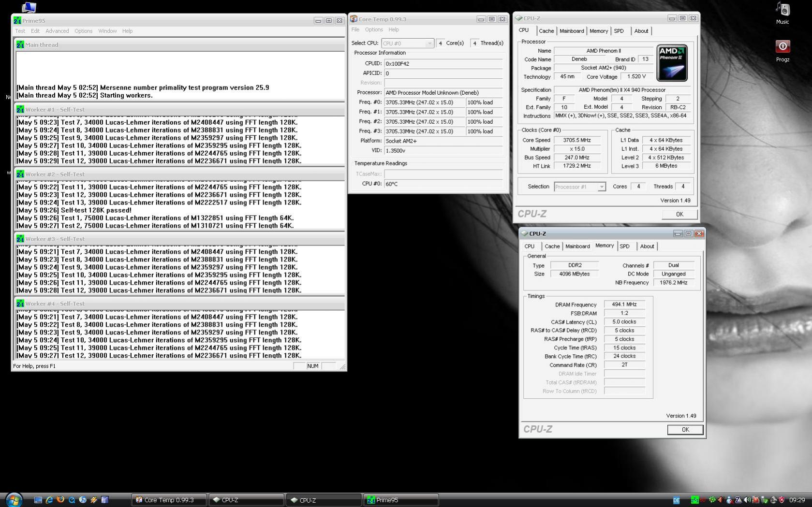Switch to CPU tab in lower CPU-Z window
Screen dimensions: 812x507
[x=530, y=246]
